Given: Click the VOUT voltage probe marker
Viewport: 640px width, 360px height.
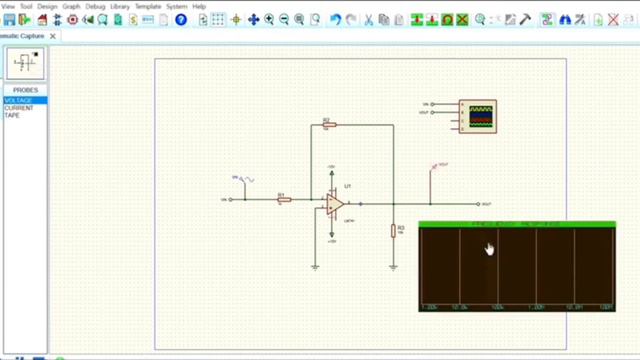Looking at the screenshot, I should click(x=434, y=167).
